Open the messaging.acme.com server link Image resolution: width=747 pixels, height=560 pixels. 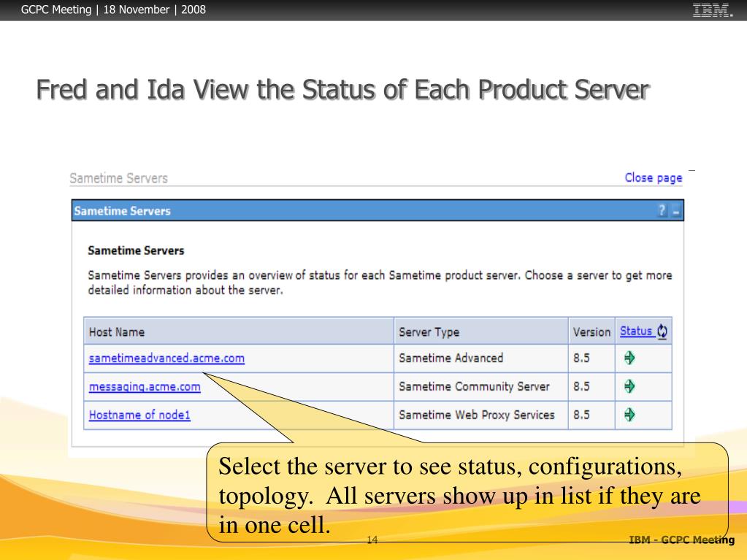[145, 387]
